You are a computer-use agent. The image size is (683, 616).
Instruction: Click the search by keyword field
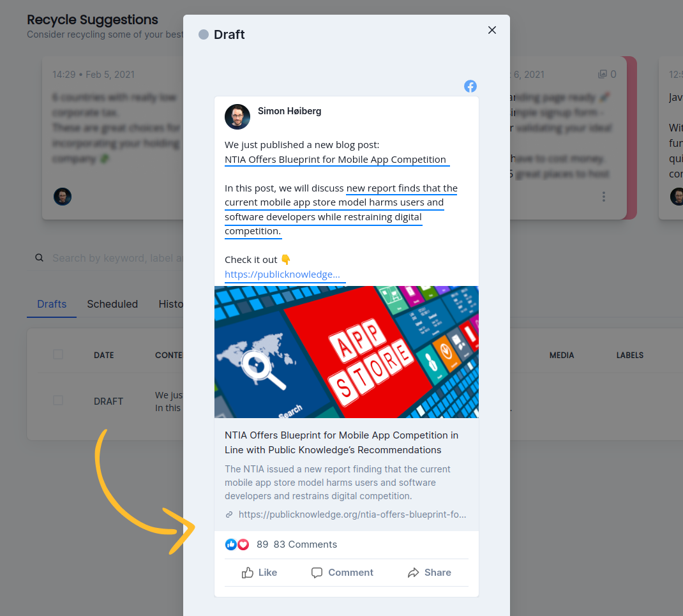coord(117,258)
